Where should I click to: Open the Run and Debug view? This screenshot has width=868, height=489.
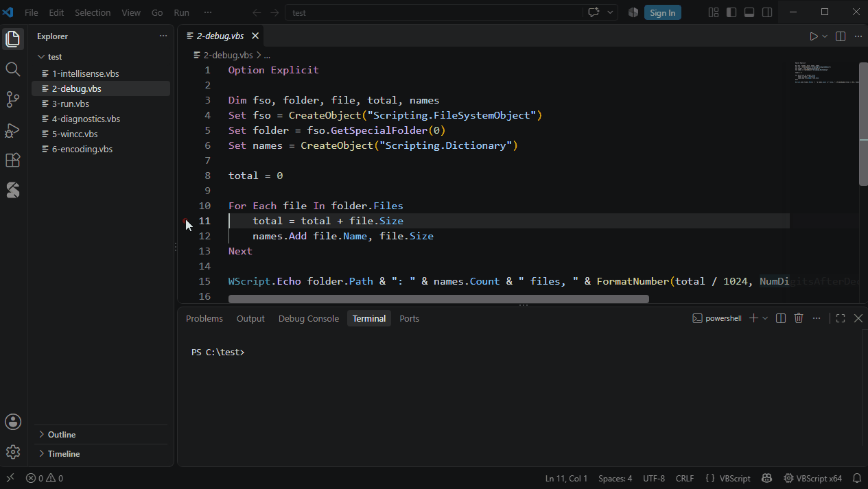click(x=13, y=130)
